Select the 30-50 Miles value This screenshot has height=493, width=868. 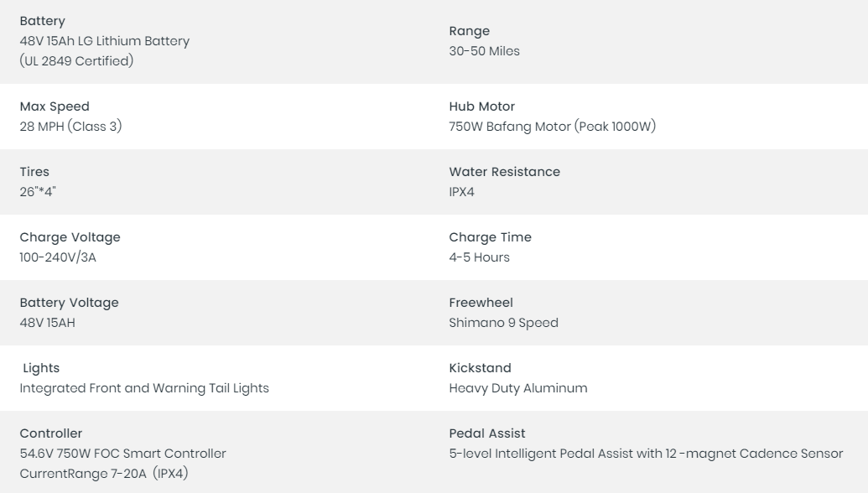(x=485, y=51)
